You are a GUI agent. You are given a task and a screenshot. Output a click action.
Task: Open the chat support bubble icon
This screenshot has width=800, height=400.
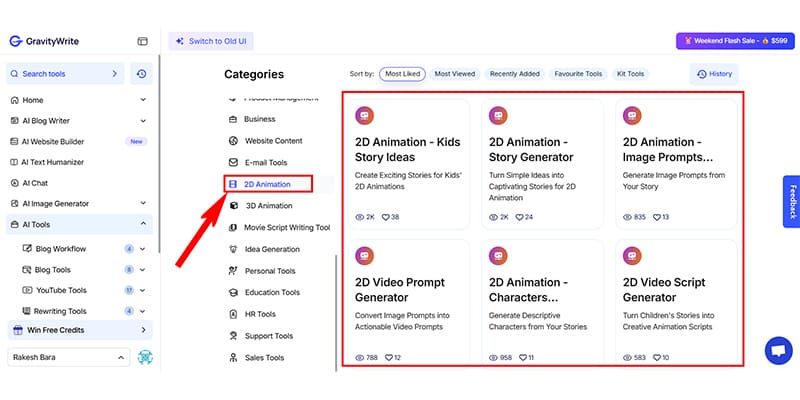(x=776, y=352)
